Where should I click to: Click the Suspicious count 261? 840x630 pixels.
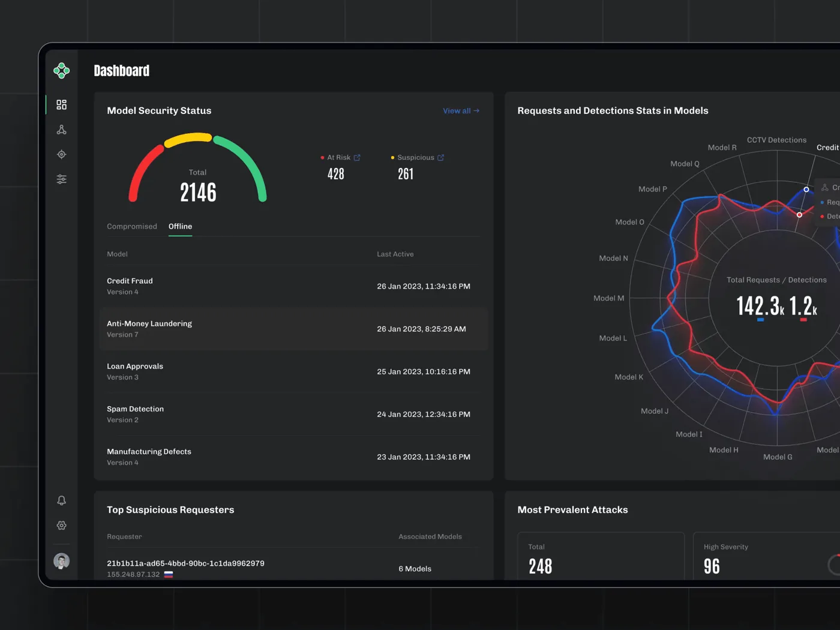tap(406, 174)
